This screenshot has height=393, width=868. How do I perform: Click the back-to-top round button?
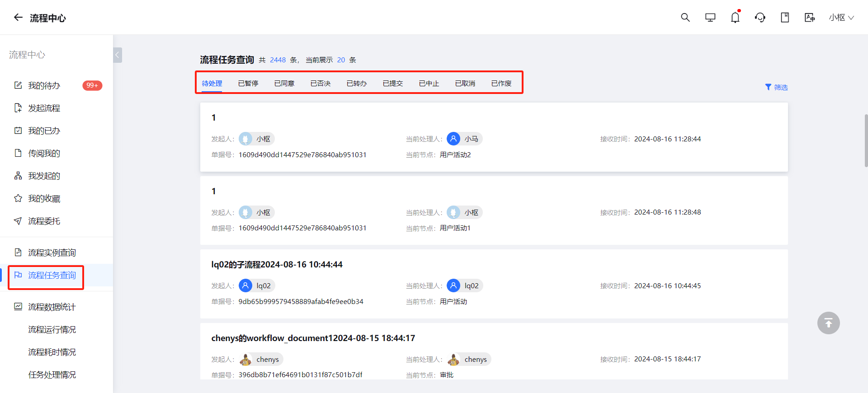(829, 323)
